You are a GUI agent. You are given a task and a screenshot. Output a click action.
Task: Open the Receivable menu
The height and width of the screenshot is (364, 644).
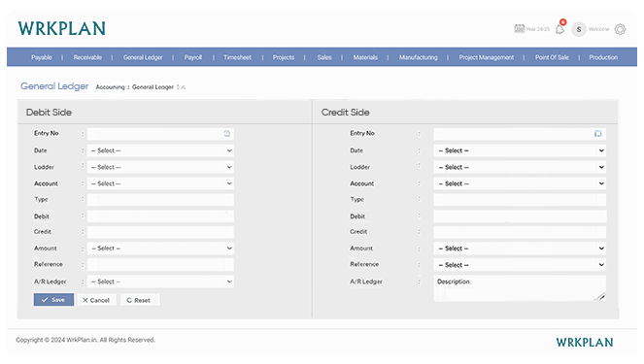[87, 57]
